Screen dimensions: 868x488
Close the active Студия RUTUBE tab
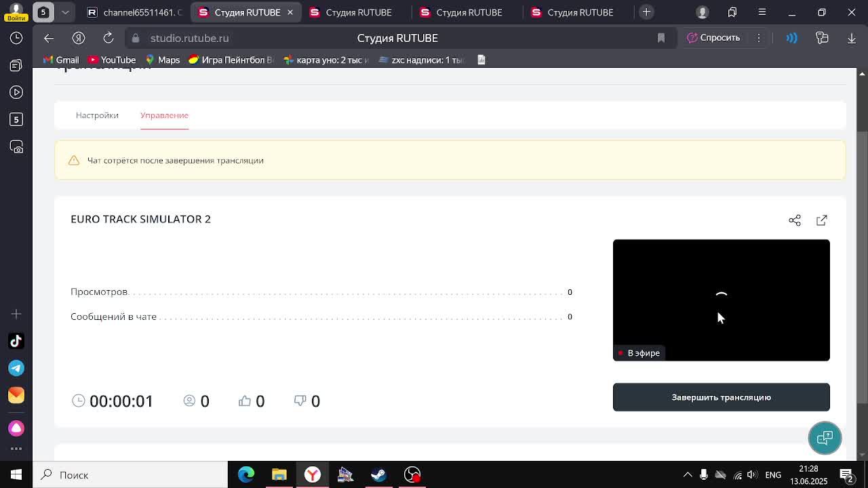(290, 12)
